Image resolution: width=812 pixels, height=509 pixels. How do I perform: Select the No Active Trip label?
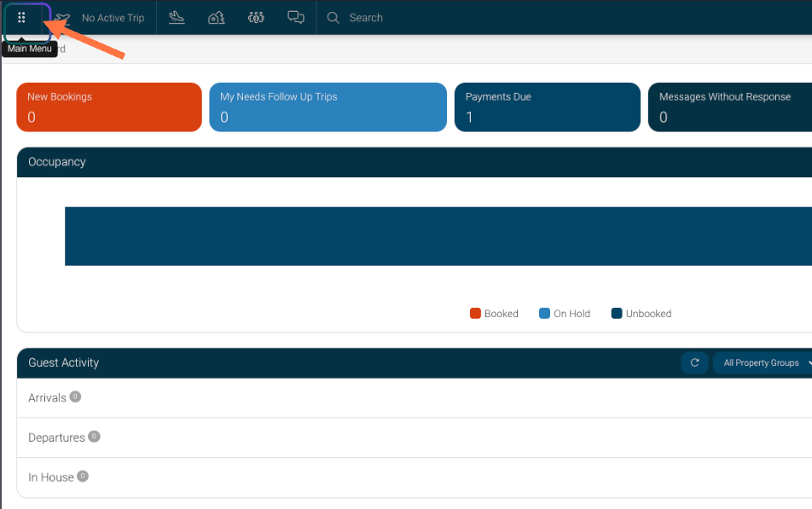pyautogui.click(x=113, y=18)
